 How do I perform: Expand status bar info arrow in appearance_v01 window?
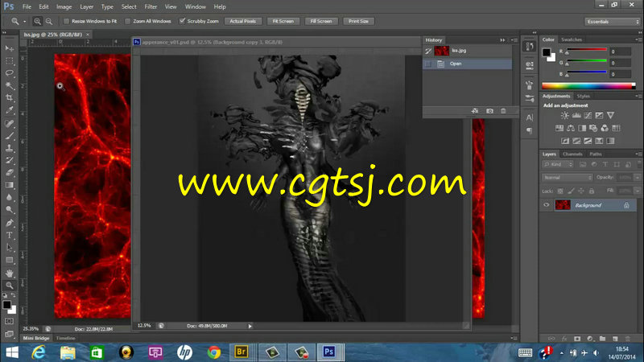tap(250, 326)
